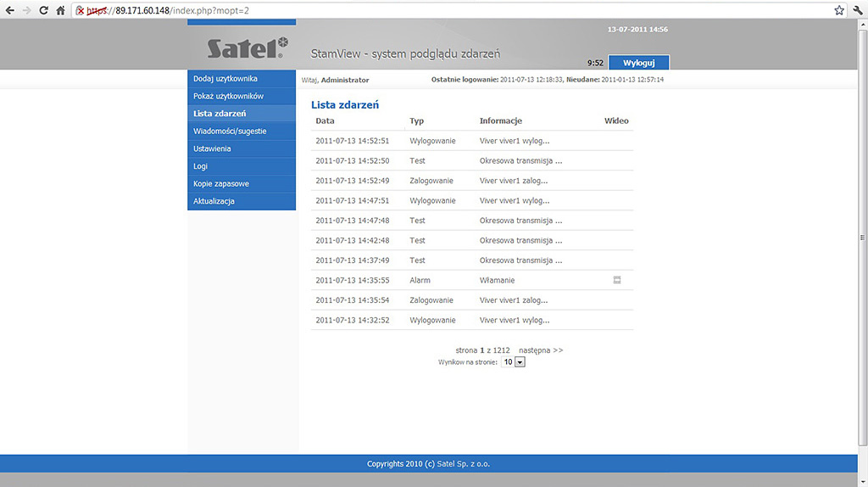Click the vertical scrollbar down arrow

(862, 481)
